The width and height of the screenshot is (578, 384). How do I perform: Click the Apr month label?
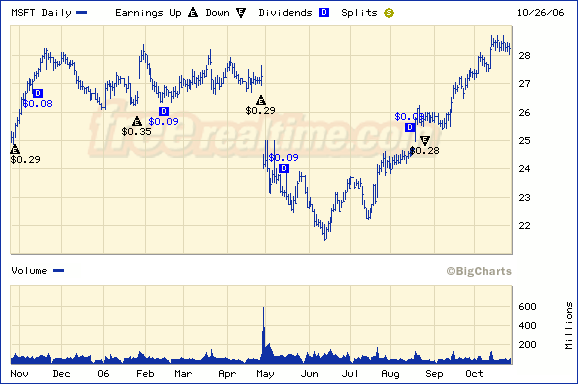(227, 374)
